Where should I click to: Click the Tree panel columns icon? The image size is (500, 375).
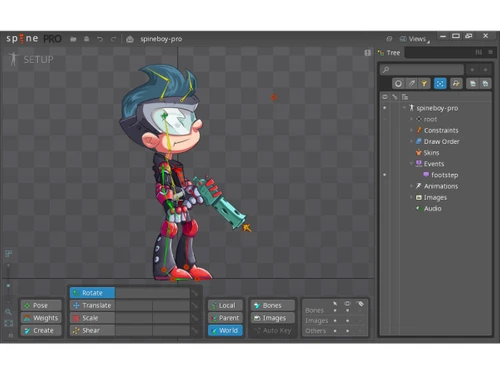[479, 52]
